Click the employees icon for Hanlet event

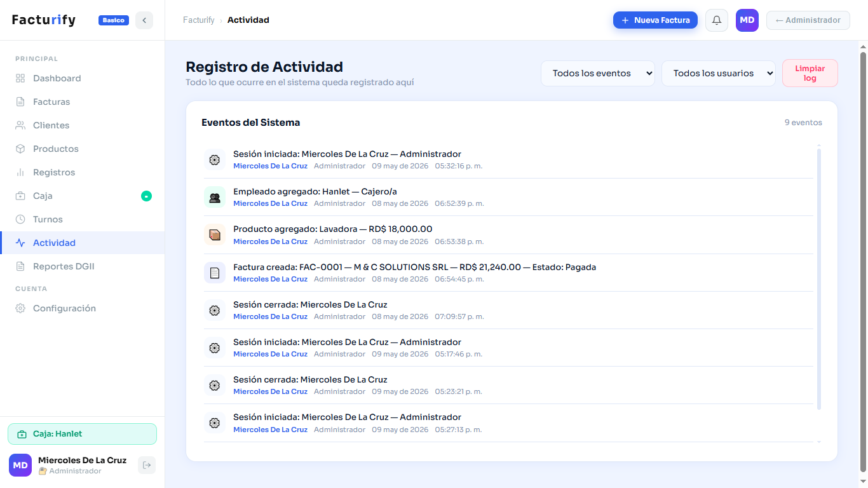click(x=215, y=198)
